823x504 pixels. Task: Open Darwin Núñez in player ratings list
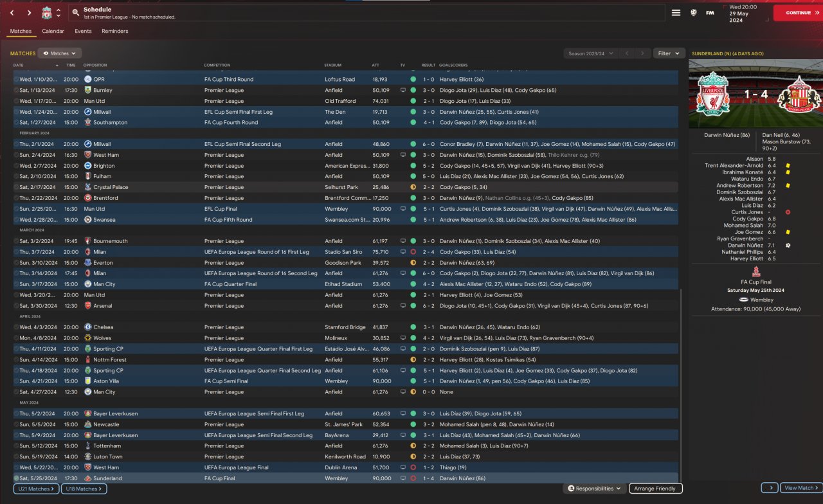pos(745,246)
